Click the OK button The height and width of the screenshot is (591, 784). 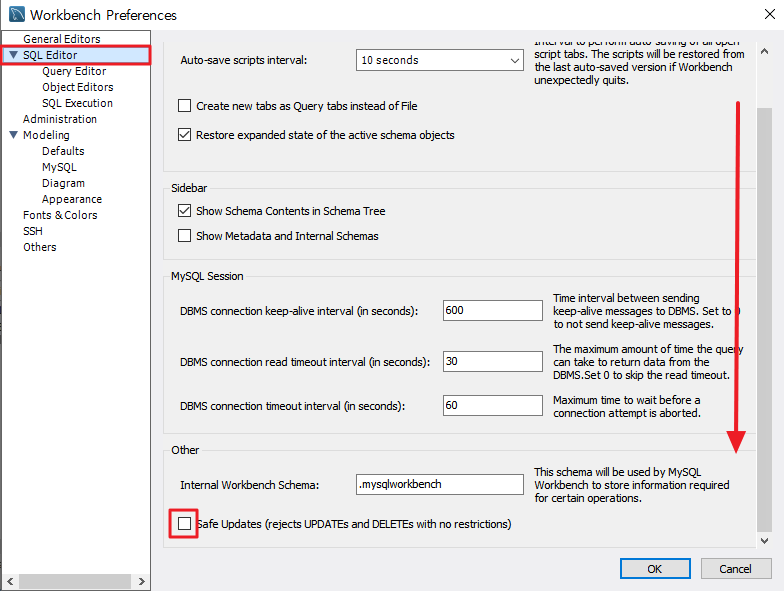click(x=655, y=569)
